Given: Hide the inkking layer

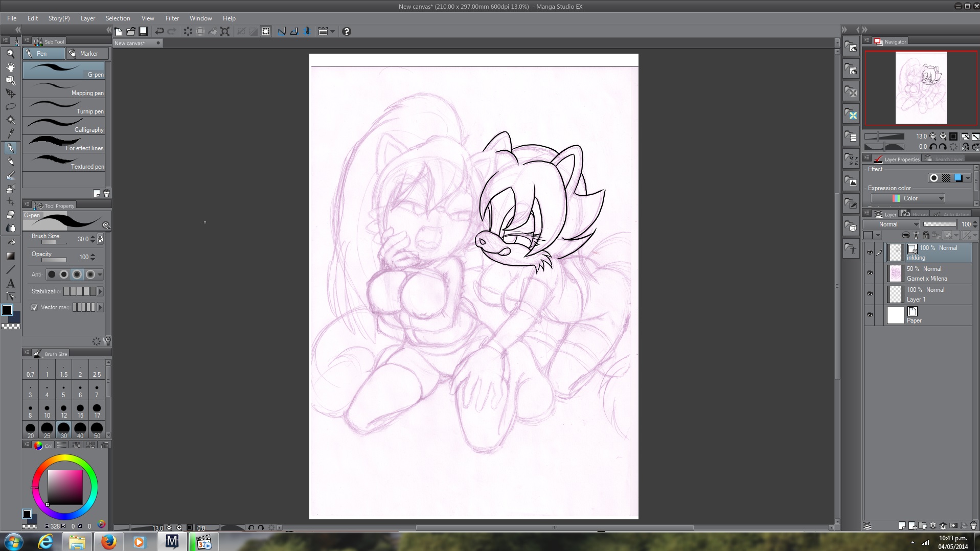Looking at the screenshot, I should pos(870,252).
